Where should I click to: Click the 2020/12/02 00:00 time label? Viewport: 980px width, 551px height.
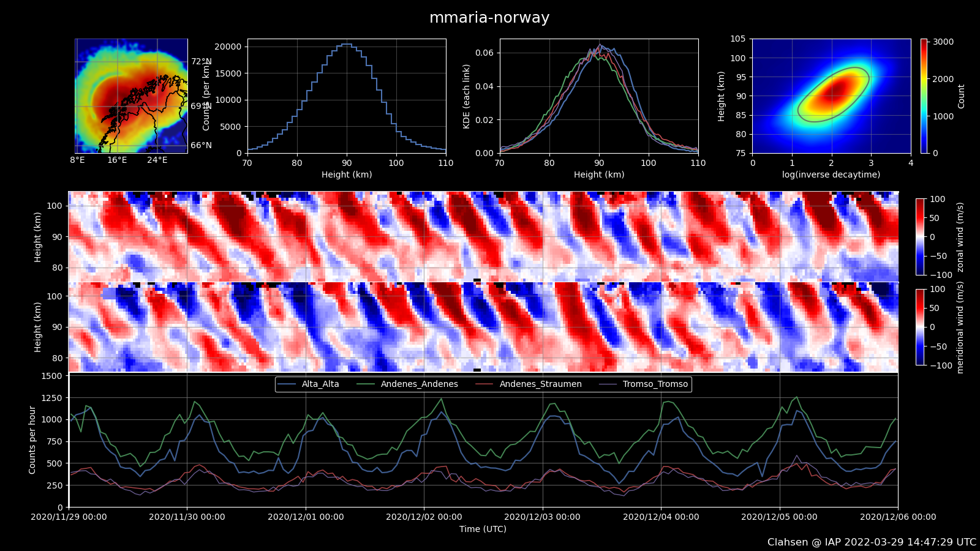[424, 517]
